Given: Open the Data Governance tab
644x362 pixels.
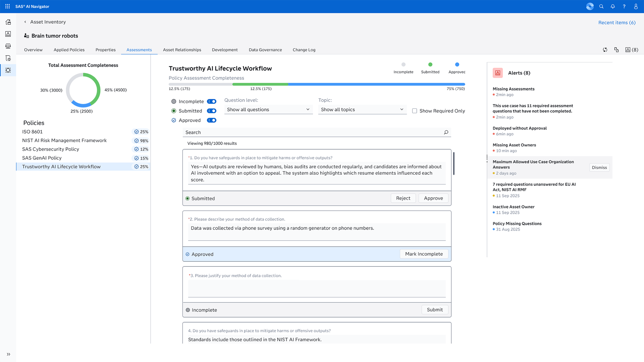Looking at the screenshot, I should [265, 50].
